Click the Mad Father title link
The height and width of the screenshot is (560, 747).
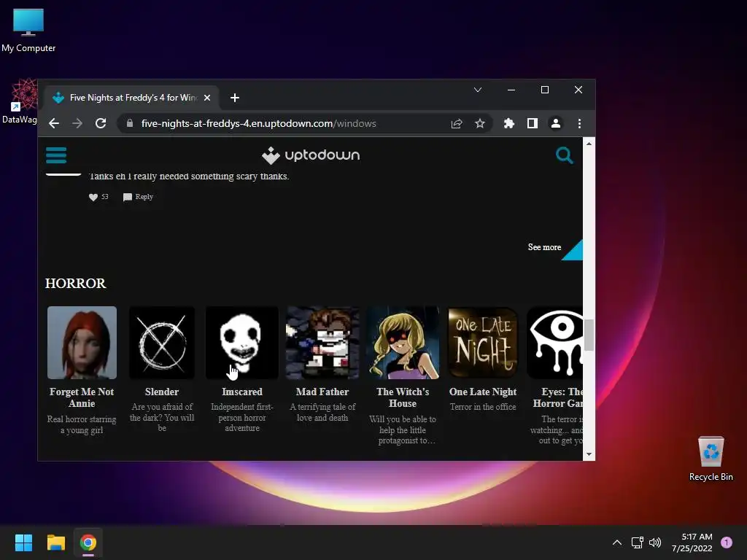coord(322,392)
